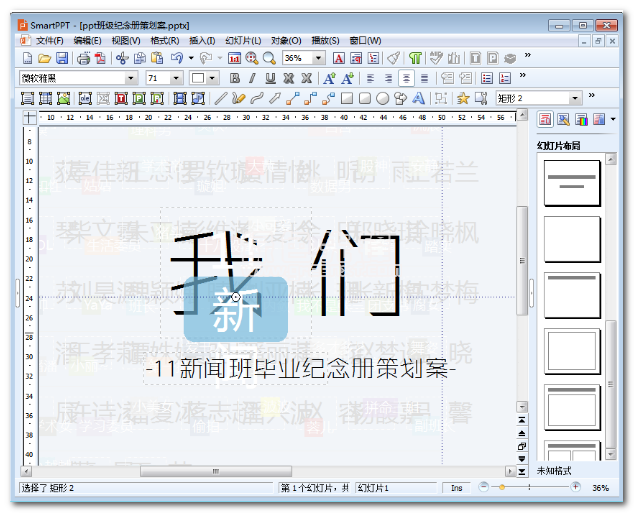
Task: Open the 播放(S) menu
Action: click(325, 41)
